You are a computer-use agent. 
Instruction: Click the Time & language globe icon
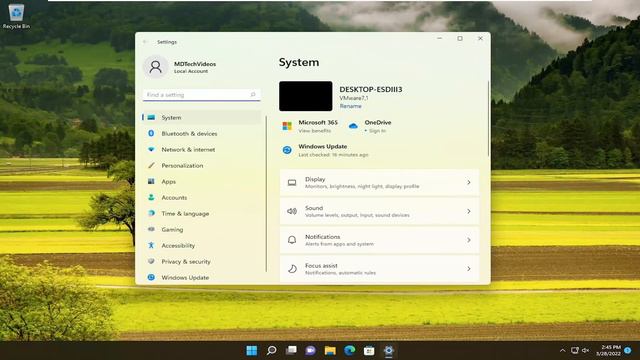[x=151, y=213]
